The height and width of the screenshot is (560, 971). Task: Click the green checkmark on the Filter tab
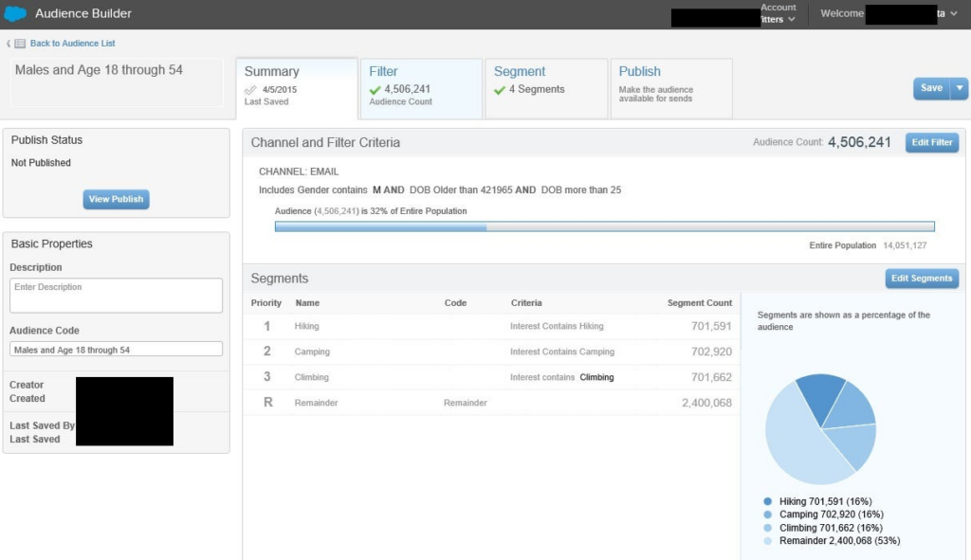[x=376, y=90]
